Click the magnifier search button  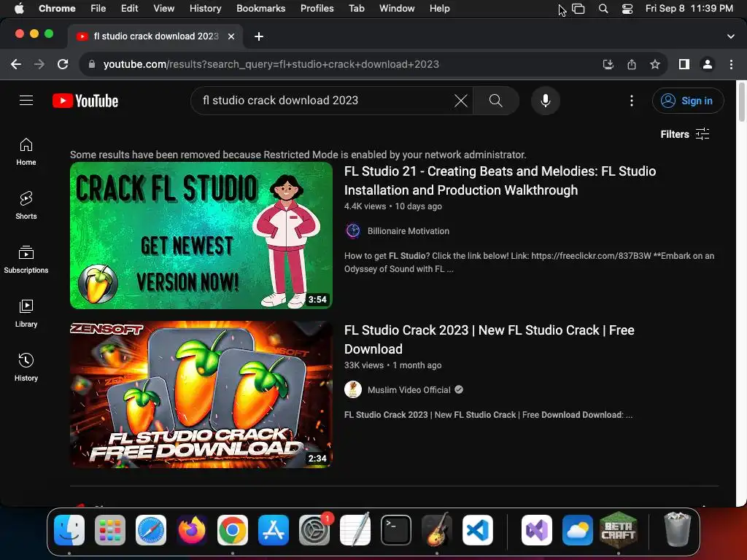[x=496, y=101]
